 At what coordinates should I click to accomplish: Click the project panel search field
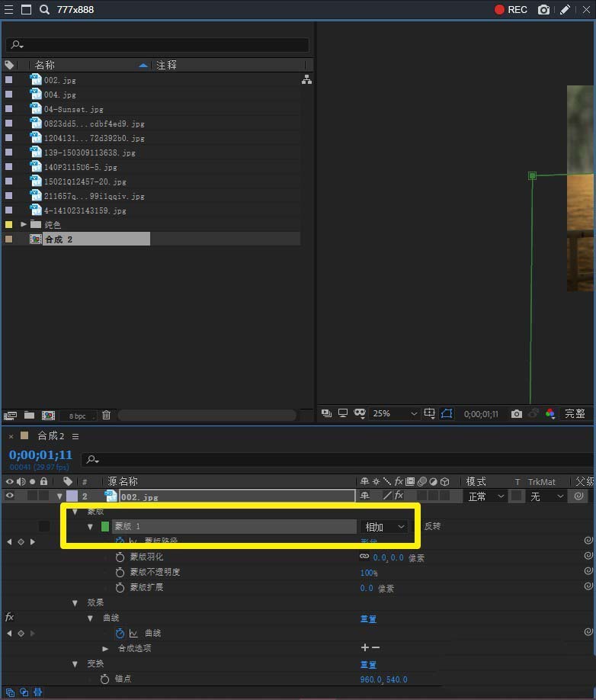click(157, 44)
